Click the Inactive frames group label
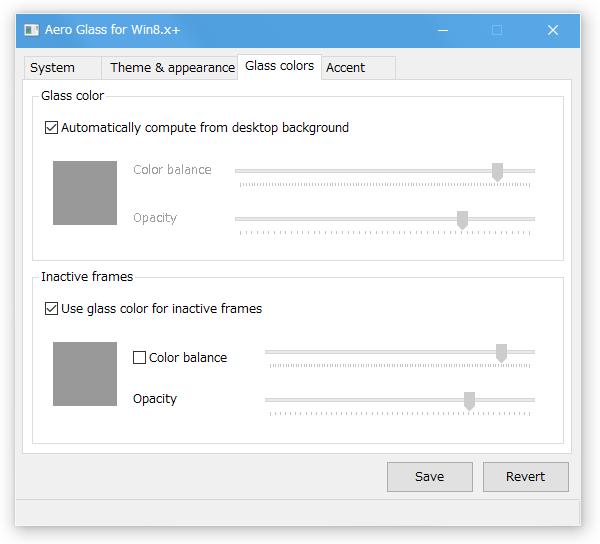Viewport: 600px width, 544px height. point(87,277)
